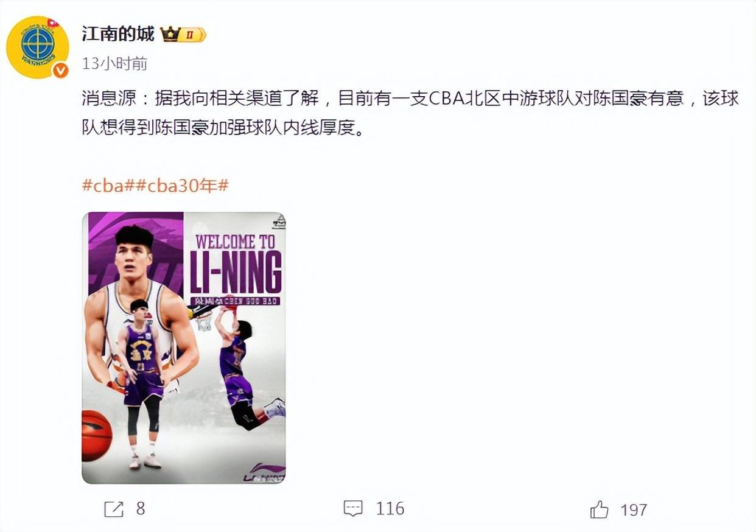The image size is (756, 532).
Task: Open the 江南的城 profile avatar
Action: pyautogui.click(x=37, y=47)
